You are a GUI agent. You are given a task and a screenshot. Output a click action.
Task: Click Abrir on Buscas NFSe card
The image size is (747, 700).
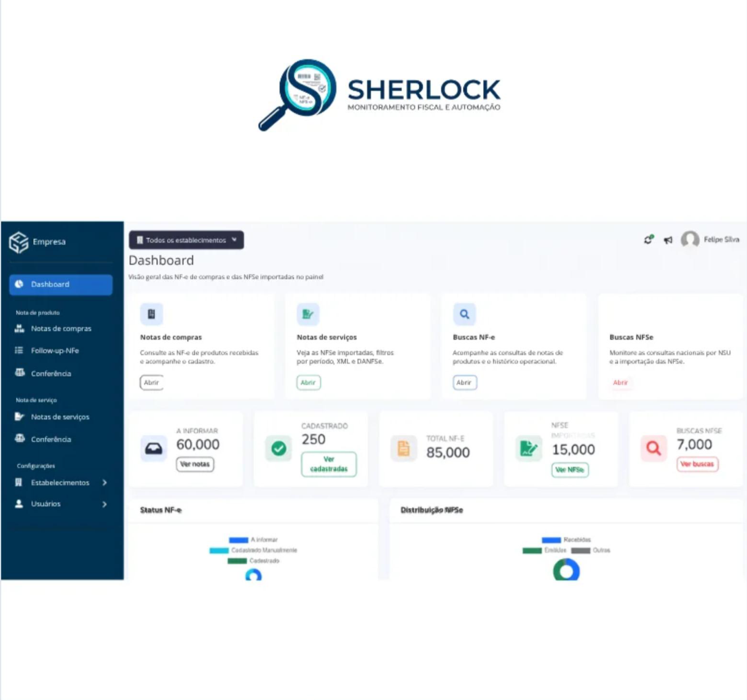[x=620, y=382]
